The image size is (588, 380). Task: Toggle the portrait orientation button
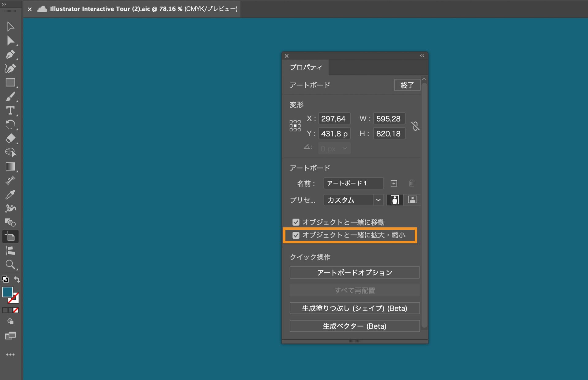pos(395,200)
